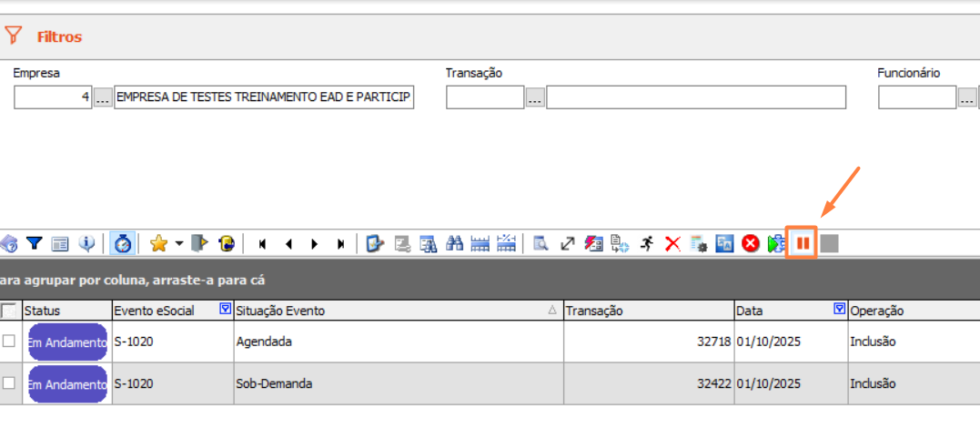Image resolution: width=980 pixels, height=439 pixels.
Task: Click the binoculars search icon
Action: pyautogui.click(x=455, y=243)
